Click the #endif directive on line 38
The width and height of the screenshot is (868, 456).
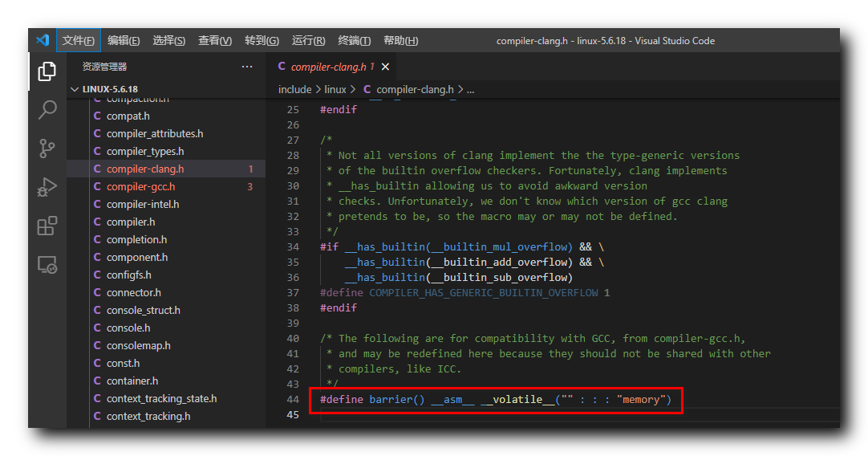339,308
